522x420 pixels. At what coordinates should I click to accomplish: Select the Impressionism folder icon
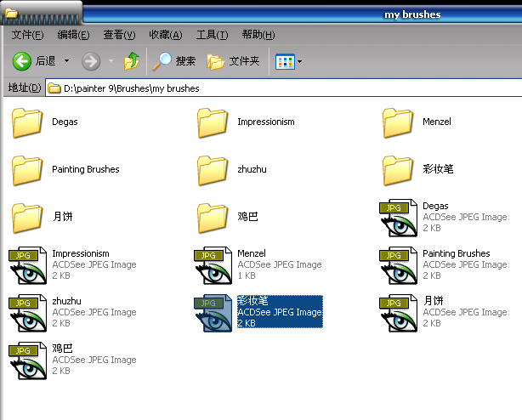tap(213, 122)
